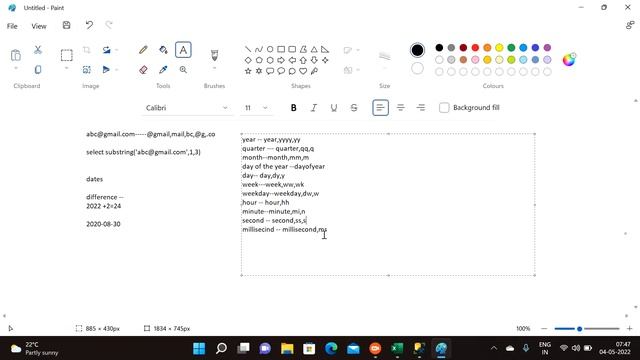Expand the Rotate options arrow
The width and height of the screenshot is (640, 360).
[116, 50]
